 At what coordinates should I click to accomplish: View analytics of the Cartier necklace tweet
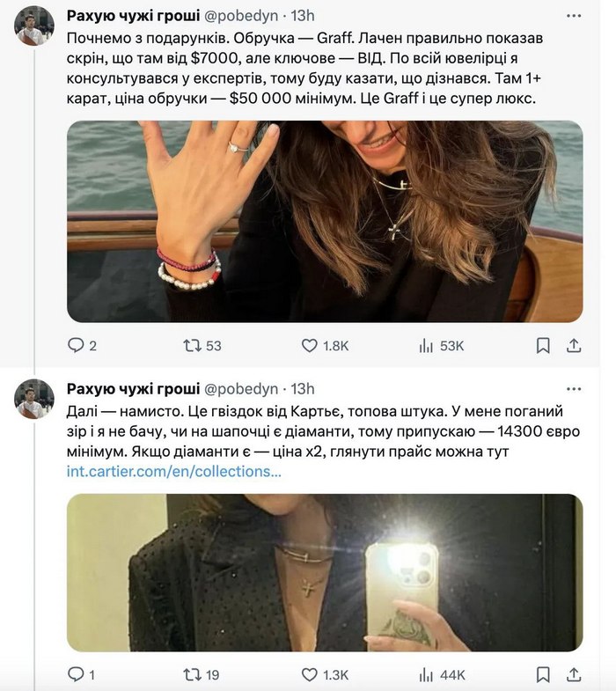(428, 675)
